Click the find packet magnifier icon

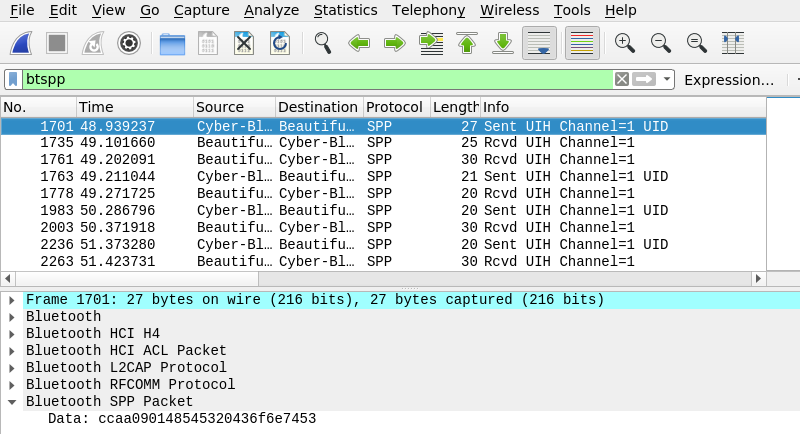pos(323,43)
